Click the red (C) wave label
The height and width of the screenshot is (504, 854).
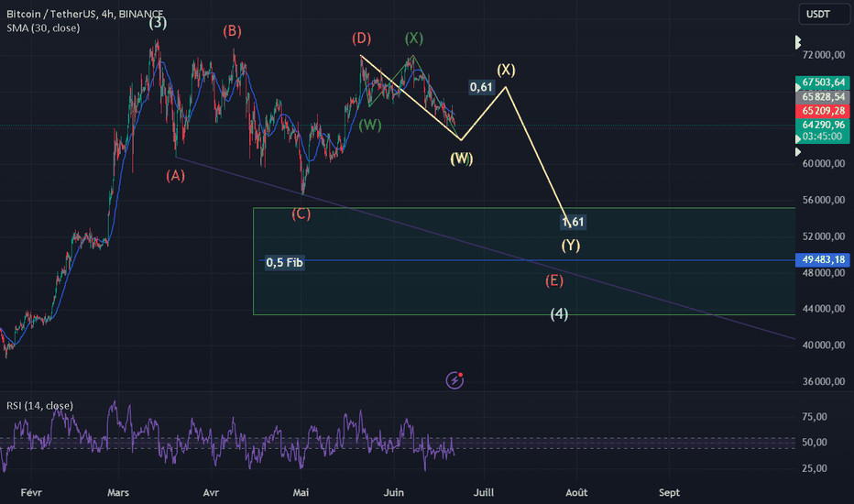coord(301,214)
